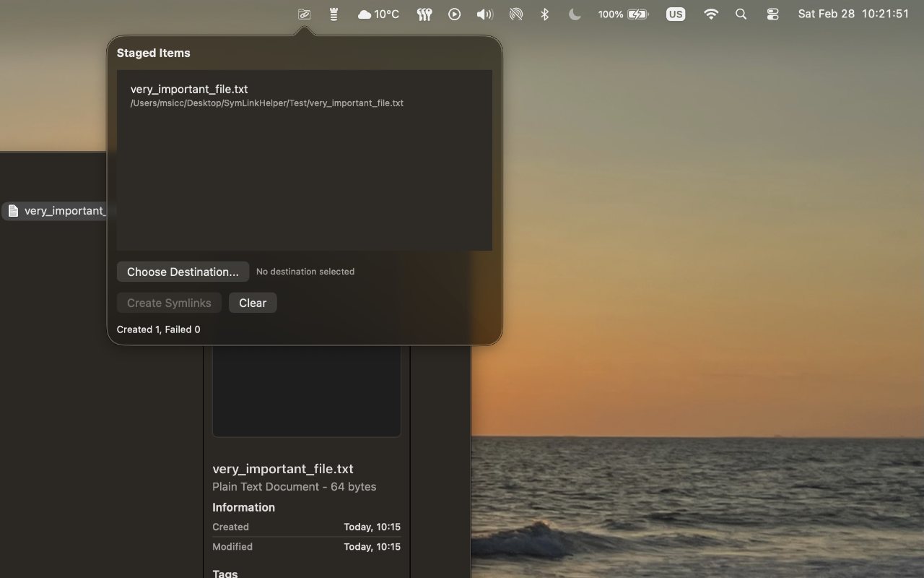Image resolution: width=924 pixels, height=578 pixels.
Task: Open the flashlight menu bar icon
Action: [x=333, y=14]
